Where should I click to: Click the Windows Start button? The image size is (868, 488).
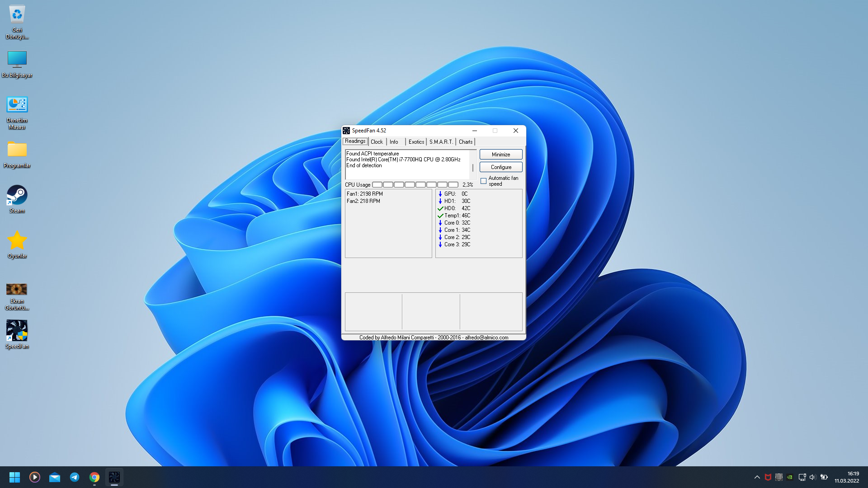14,477
